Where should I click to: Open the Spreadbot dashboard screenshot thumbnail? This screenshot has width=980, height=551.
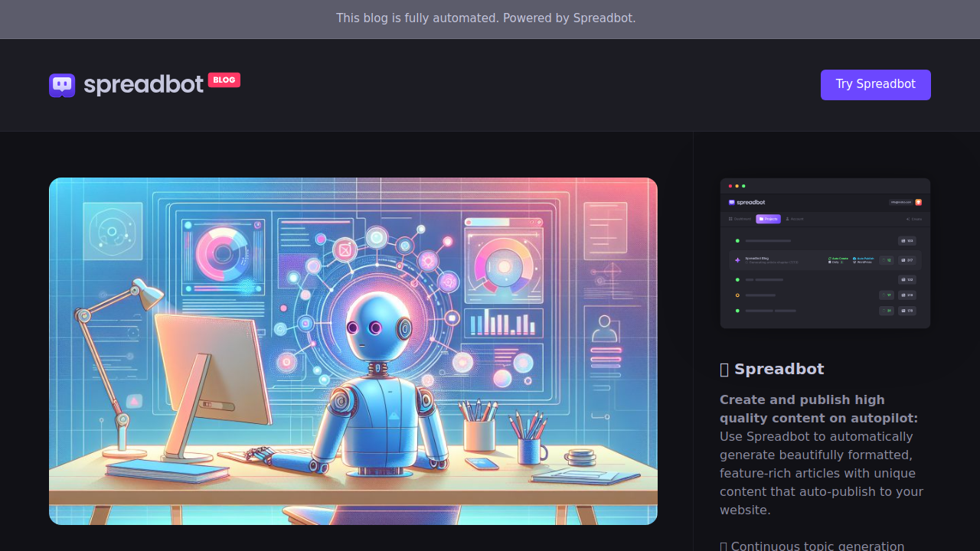tap(825, 253)
